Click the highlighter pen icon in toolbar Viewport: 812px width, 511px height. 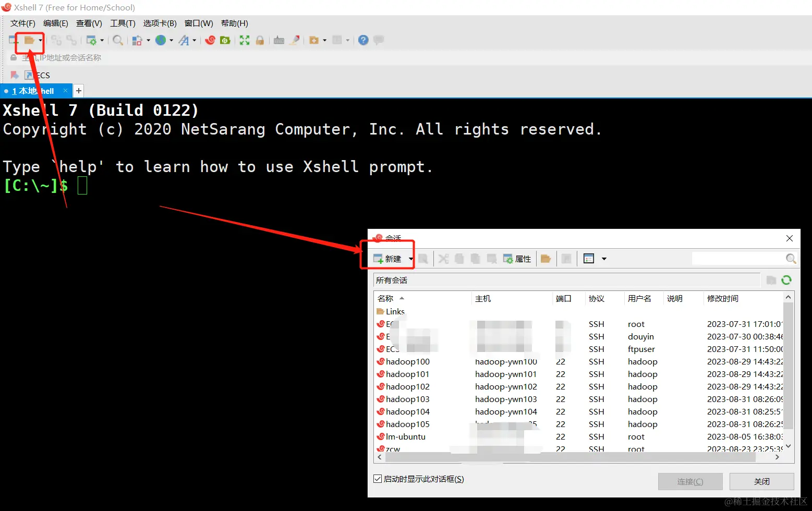point(295,40)
